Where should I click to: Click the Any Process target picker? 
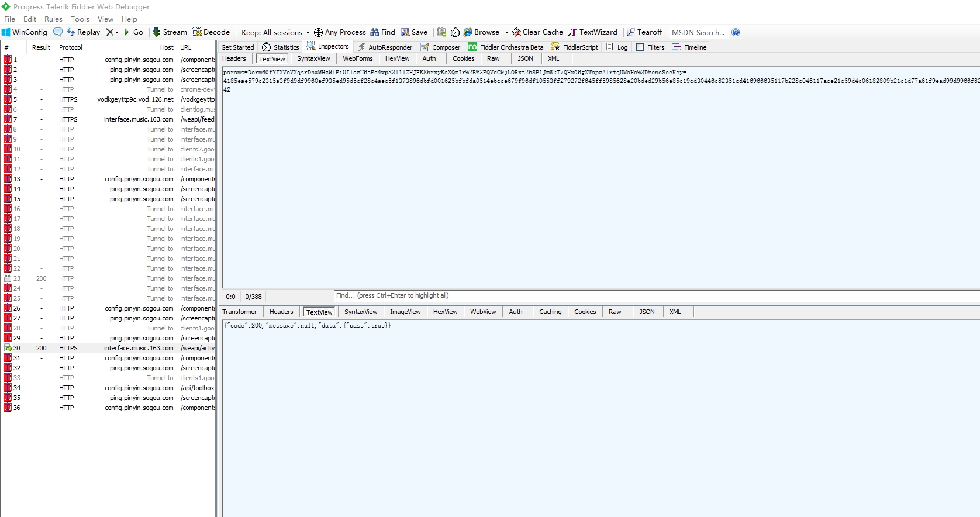point(340,32)
